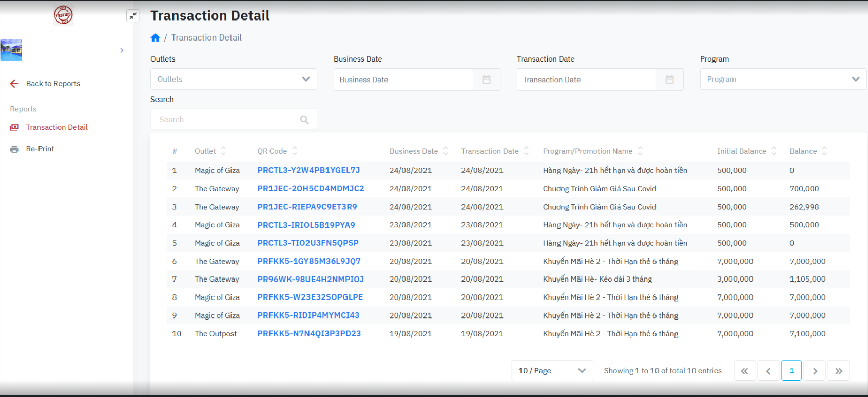
Task: Go to the last page with double arrow
Action: [x=838, y=371]
